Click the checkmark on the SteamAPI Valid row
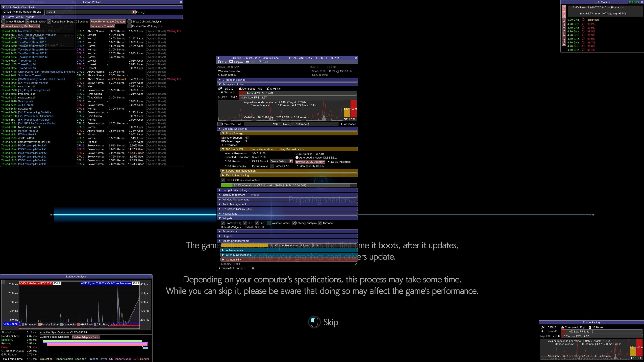This screenshot has width=644, height=362. point(356,264)
